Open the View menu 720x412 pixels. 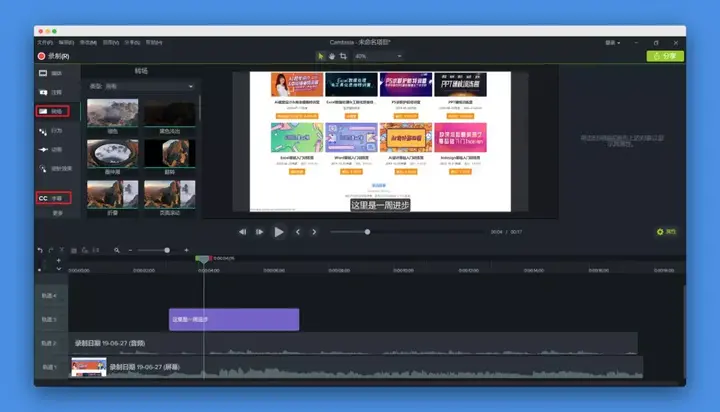click(x=111, y=42)
